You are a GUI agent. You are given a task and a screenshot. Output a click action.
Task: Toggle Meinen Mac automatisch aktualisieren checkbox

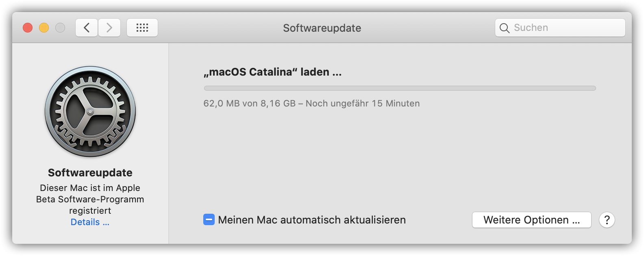[209, 220]
